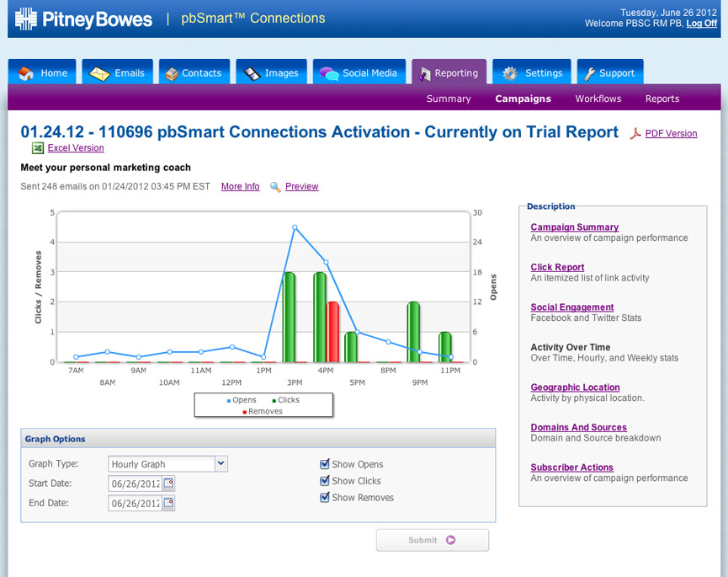
Task: Open the Click Report link
Action: click(557, 267)
